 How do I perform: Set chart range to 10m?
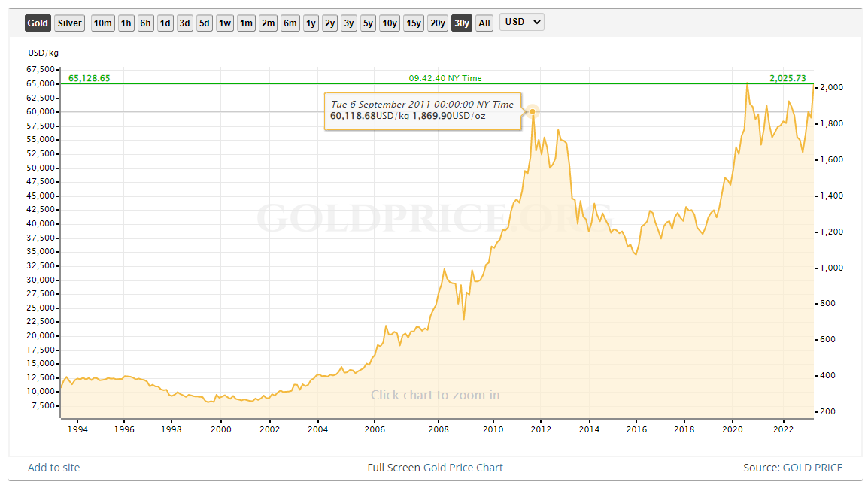tap(102, 23)
